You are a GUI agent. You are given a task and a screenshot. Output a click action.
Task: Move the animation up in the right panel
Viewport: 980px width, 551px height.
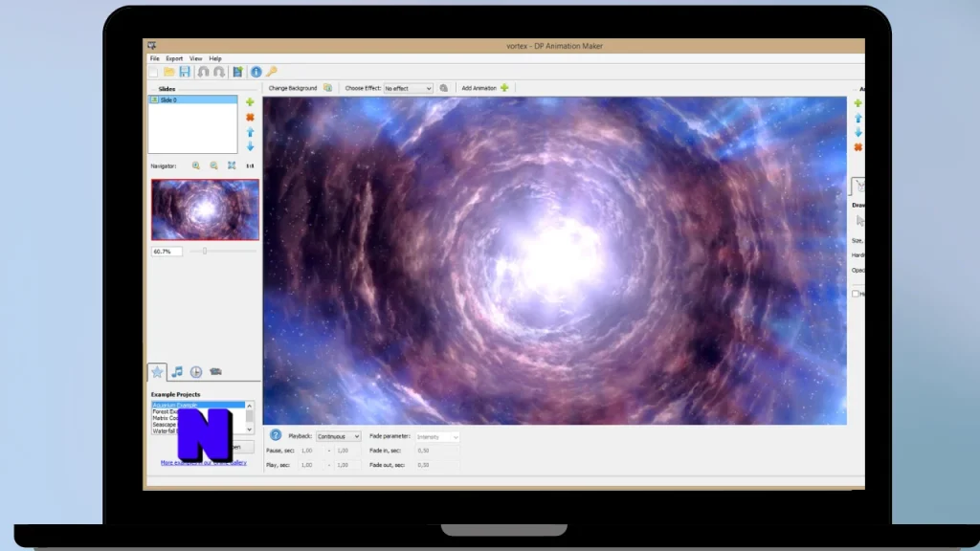pyautogui.click(x=858, y=118)
